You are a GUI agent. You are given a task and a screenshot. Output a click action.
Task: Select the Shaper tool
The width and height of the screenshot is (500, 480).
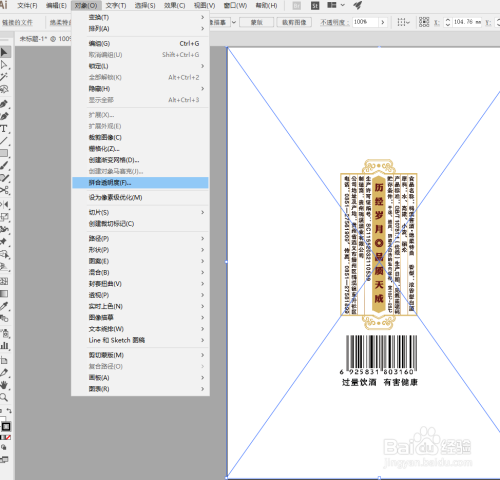(4, 178)
